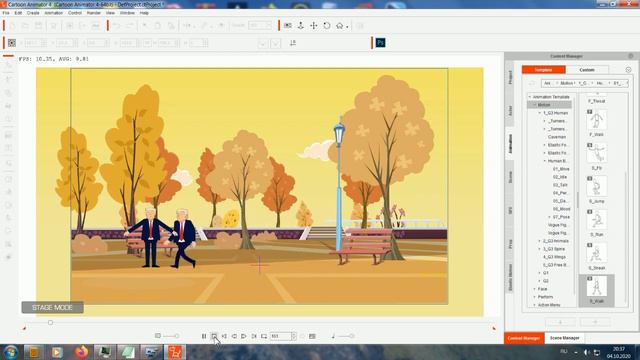Open the File menu
640x360 pixels.
click(x=6, y=13)
